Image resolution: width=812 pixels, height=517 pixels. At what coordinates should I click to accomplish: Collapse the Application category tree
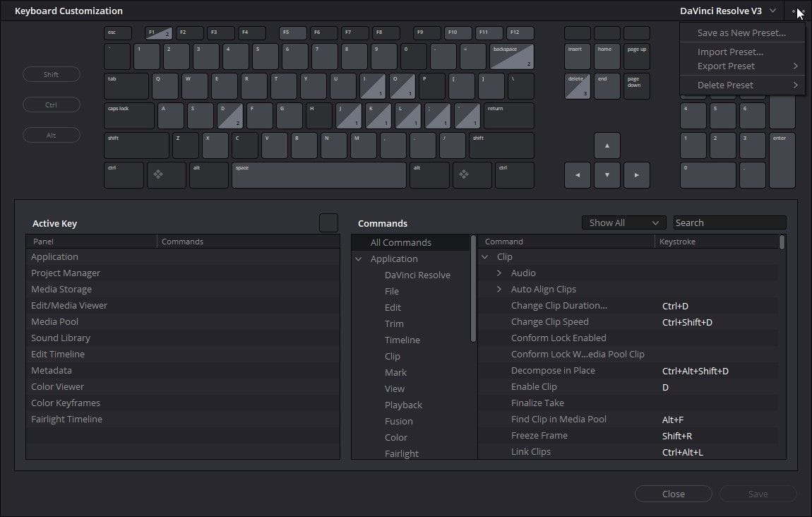[x=359, y=258]
